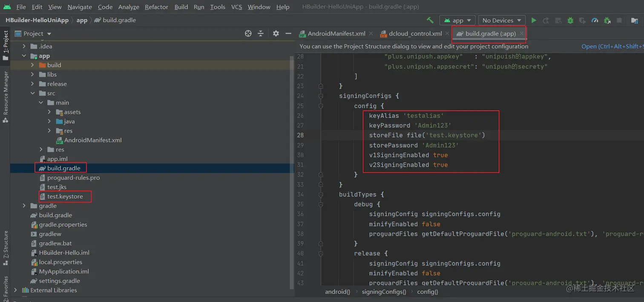Select settings.gradle file

(59, 281)
